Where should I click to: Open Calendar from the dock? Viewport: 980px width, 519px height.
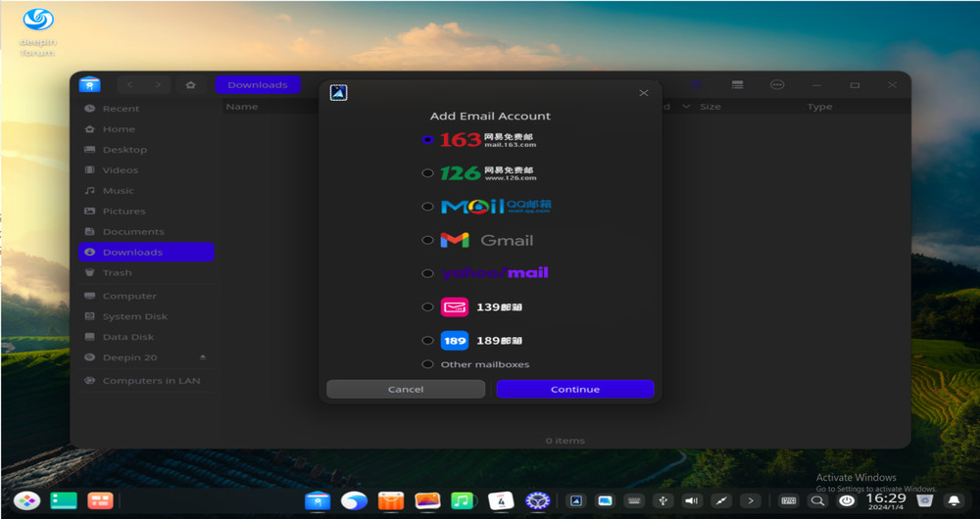(501, 500)
